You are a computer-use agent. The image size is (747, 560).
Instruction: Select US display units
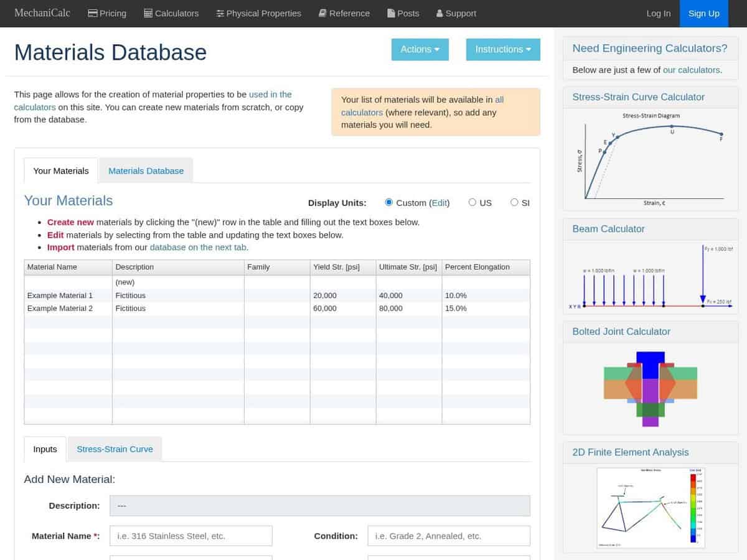472,202
